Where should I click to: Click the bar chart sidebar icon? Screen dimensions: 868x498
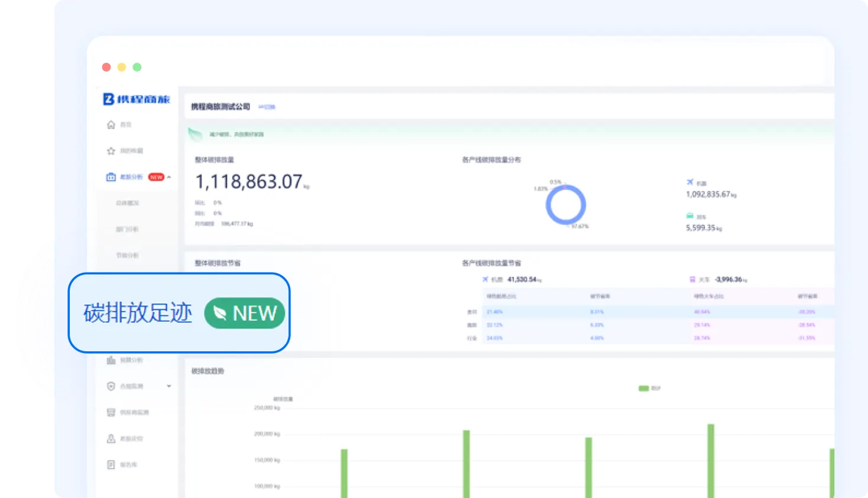click(111, 360)
